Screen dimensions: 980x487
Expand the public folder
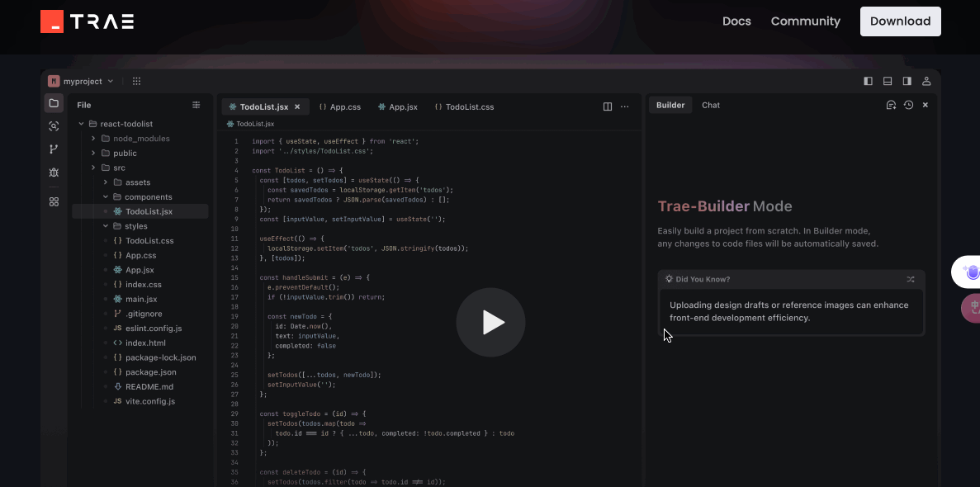pos(93,154)
